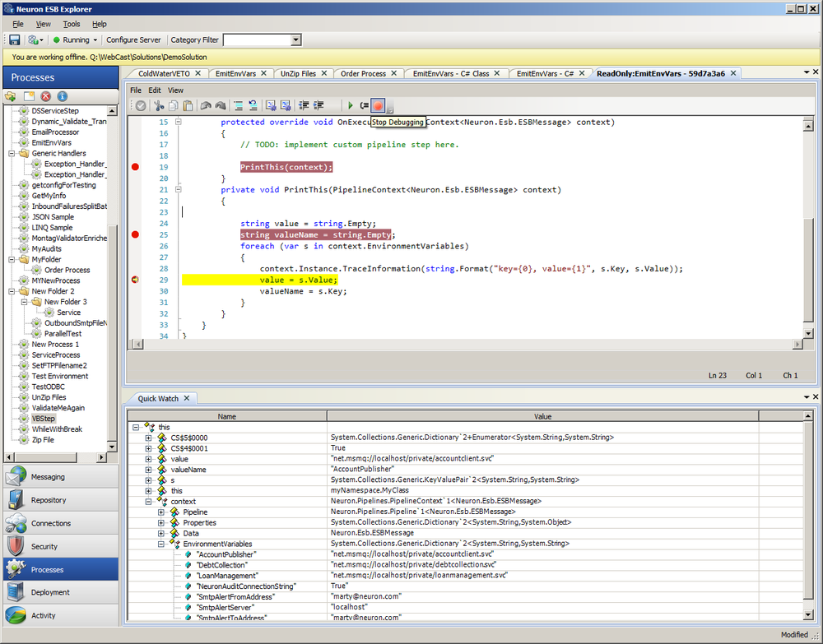Collapse the EnvironmentVariables node in Quick Watch
Viewport: 823px width, 644px height.
coord(161,544)
